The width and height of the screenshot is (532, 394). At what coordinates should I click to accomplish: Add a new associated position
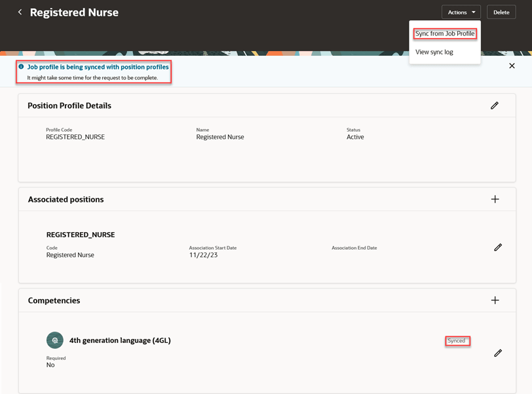495,199
